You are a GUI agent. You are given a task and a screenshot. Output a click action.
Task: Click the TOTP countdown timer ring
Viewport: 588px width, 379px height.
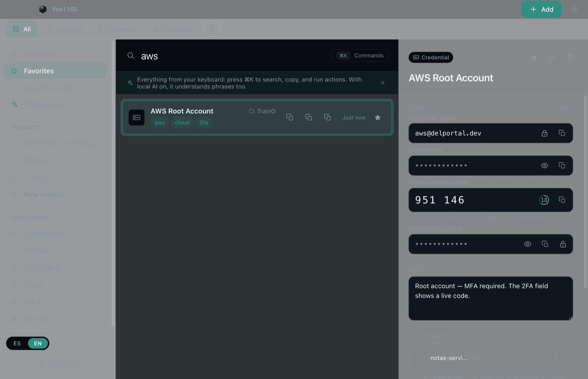544,200
